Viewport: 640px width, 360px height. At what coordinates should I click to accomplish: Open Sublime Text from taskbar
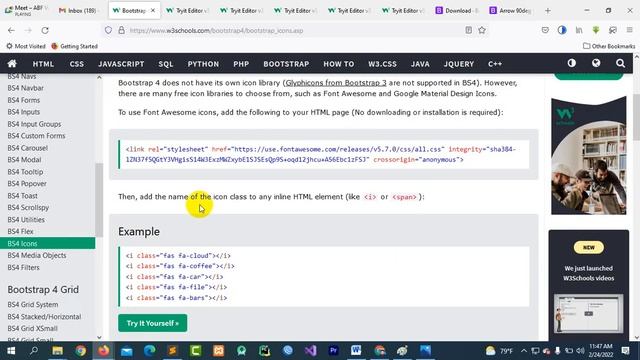coord(172,351)
